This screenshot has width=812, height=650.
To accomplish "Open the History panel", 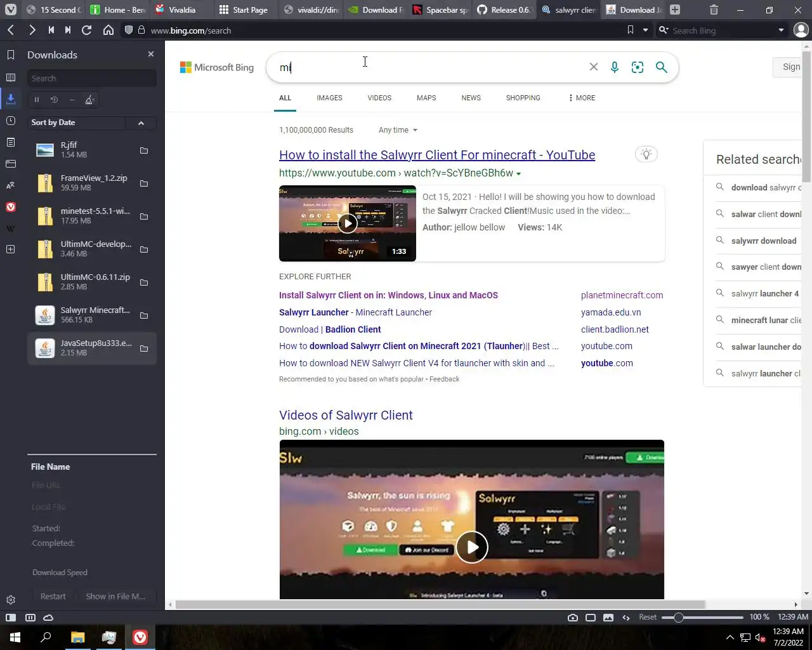I will 11,121.
